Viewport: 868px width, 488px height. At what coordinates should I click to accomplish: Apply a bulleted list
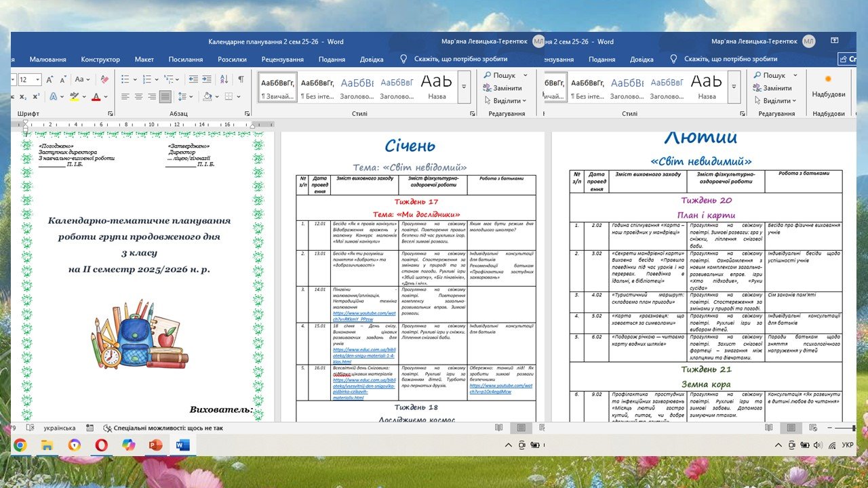124,79
